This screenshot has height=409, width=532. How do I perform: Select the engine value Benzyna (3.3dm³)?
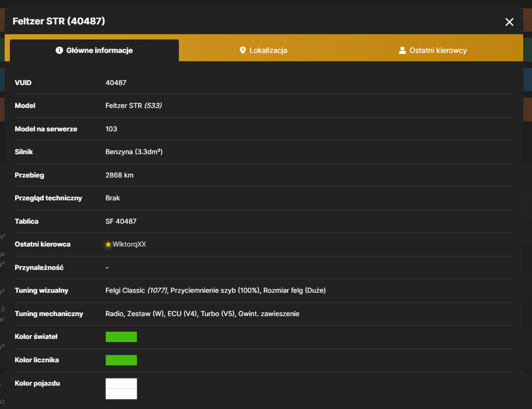point(134,152)
